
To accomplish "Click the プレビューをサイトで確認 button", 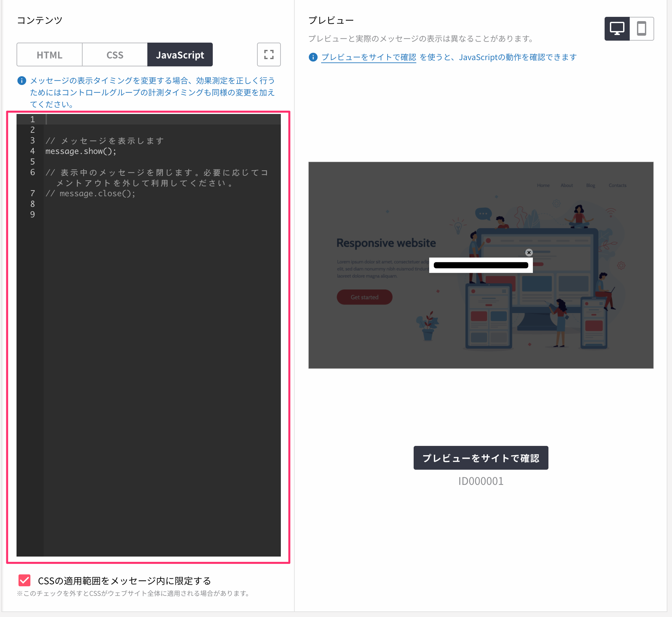I will [481, 458].
